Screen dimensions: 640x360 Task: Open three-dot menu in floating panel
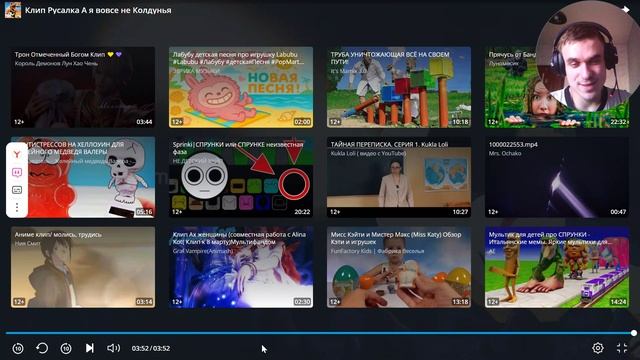click(x=17, y=207)
